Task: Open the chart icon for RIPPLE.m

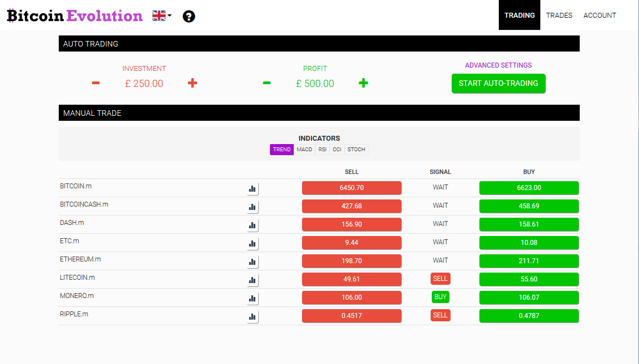Action: click(x=253, y=316)
